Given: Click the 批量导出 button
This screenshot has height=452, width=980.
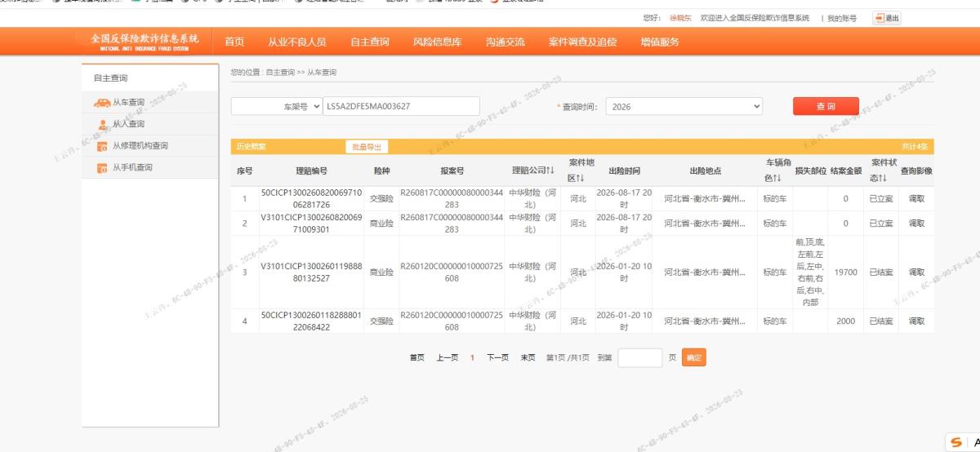Looking at the screenshot, I should click(x=366, y=147).
